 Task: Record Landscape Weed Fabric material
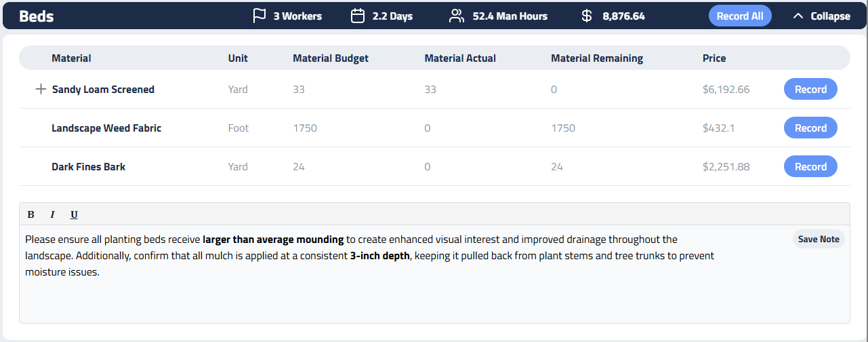click(810, 128)
